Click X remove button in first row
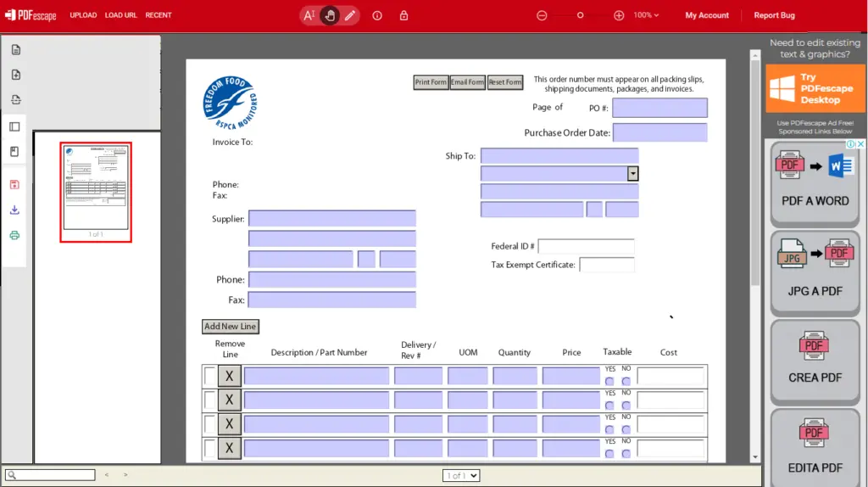Screen dimensions: 868x487 point(229,376)
